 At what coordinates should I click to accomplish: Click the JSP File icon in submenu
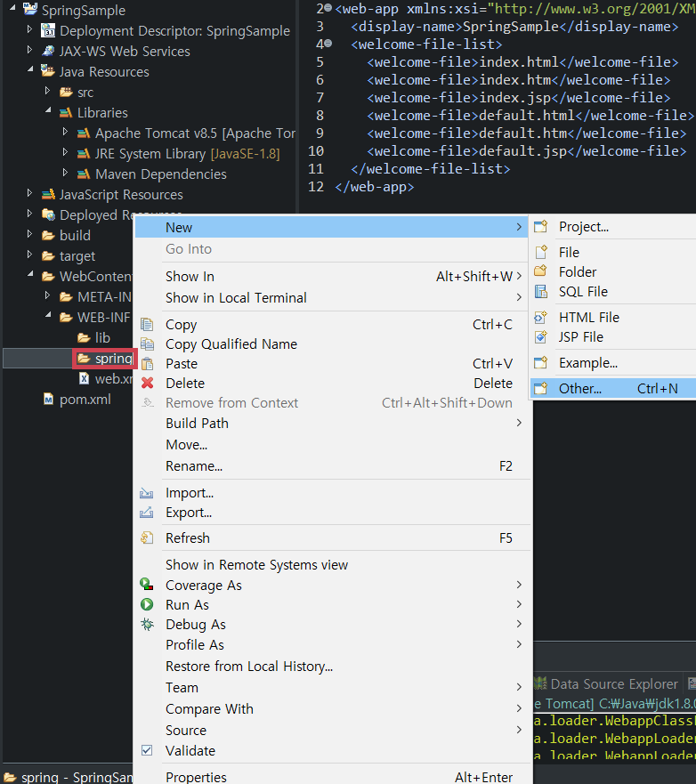[540, 337]
